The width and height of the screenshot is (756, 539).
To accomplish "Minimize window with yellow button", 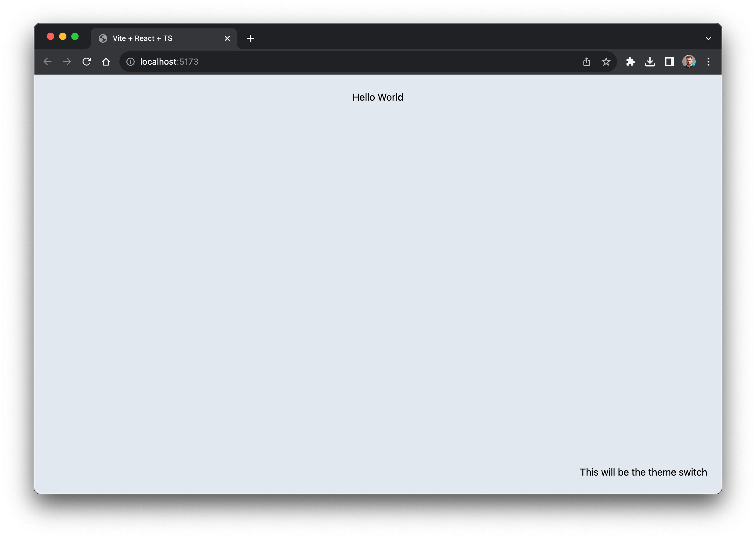I will pos(63,37).
